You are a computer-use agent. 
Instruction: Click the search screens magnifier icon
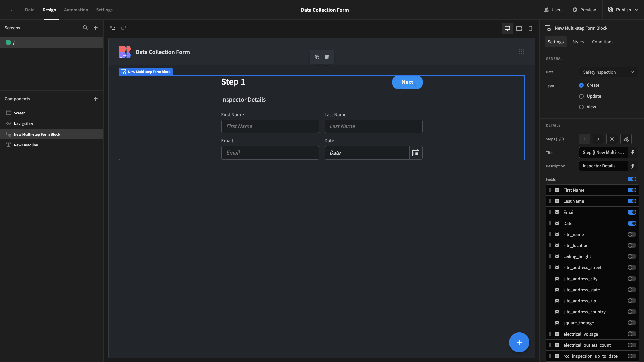[85, 28]
